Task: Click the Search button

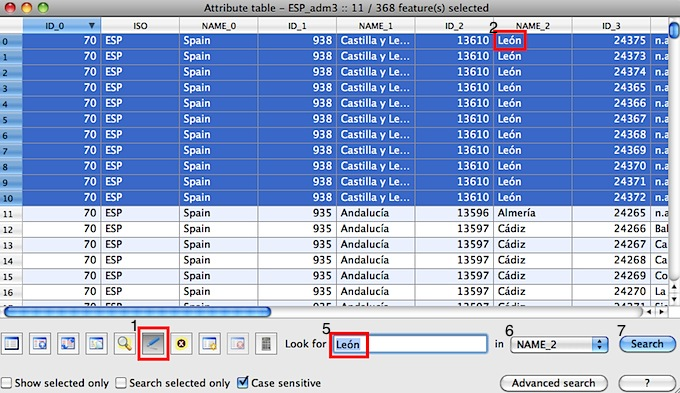Action: tap(647, 344)
